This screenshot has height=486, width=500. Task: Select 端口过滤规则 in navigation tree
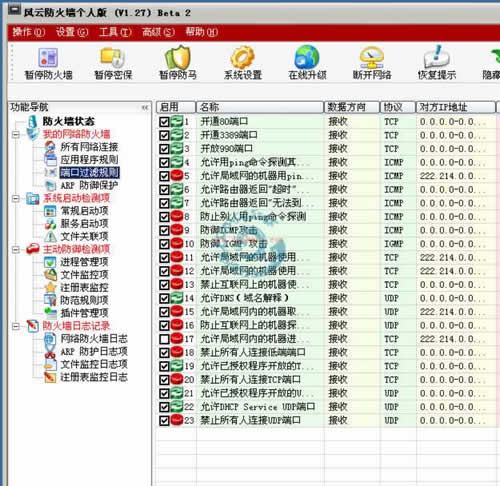(x=89, y=172)
